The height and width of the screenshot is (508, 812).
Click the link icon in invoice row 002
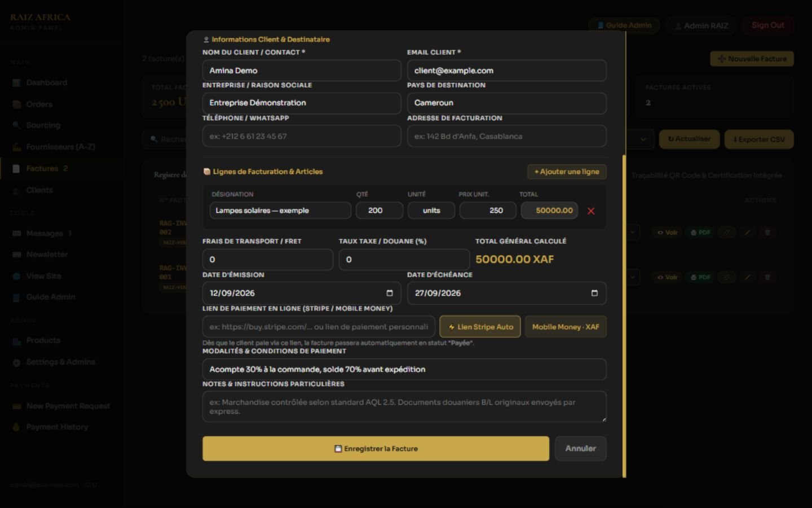(x=727, y=233)
